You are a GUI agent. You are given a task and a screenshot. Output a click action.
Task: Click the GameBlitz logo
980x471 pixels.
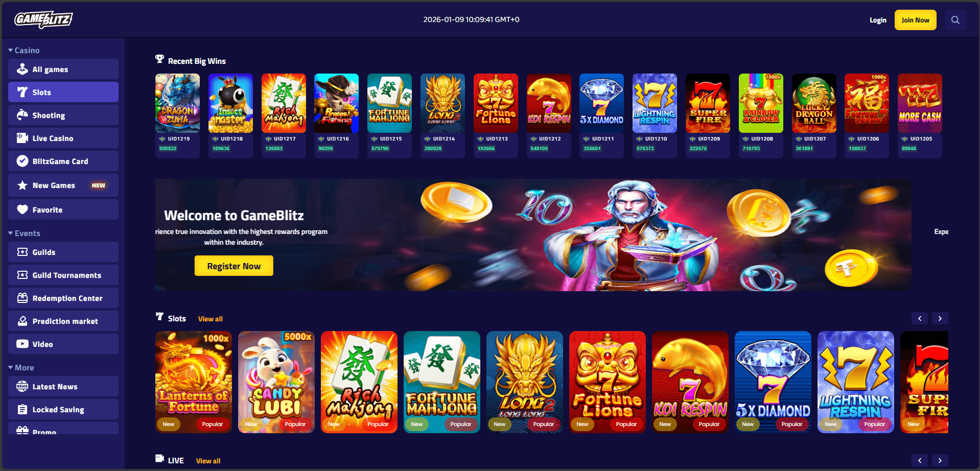[43, 19]
